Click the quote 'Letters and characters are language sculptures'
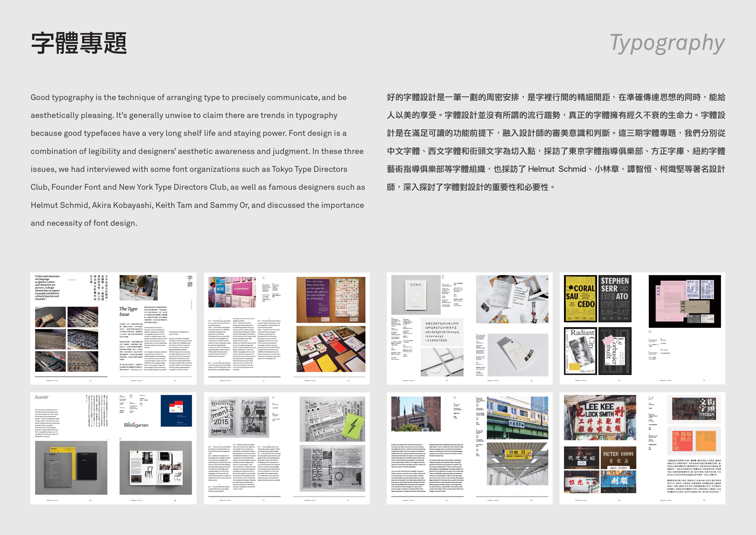Viewport: 756px width, 535px height. [x=47, y=288]
